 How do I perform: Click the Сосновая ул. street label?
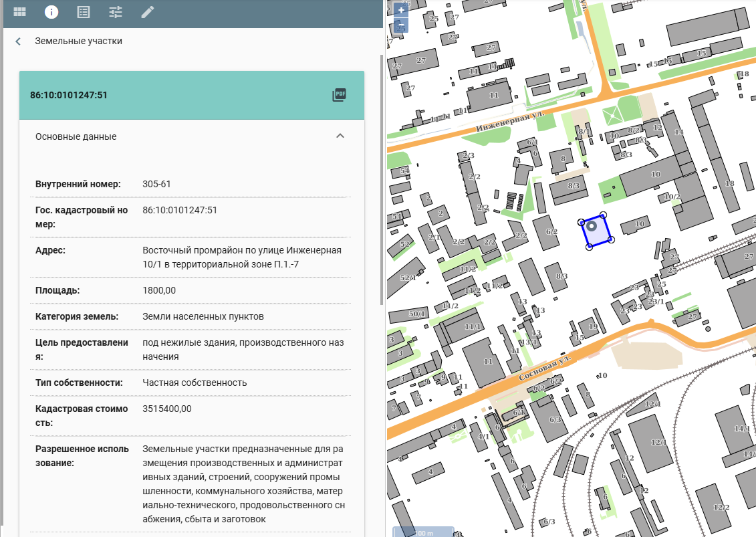coord(545,368)
